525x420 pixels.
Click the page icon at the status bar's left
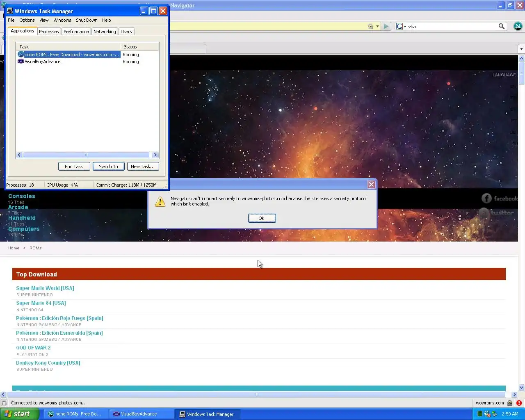click(4, 403)
